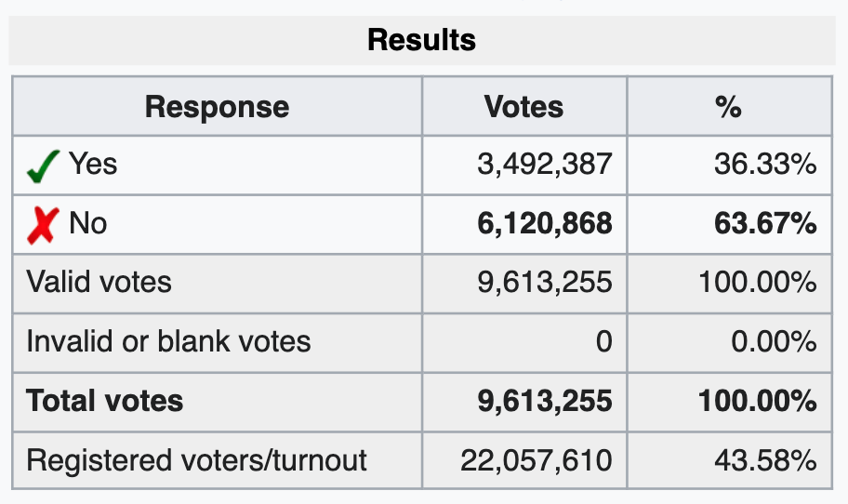Image resolution: width=848 pixels, height=504 pixels.
Task: Click the Yes vote count 3,492,387
Action: point(545,165)
